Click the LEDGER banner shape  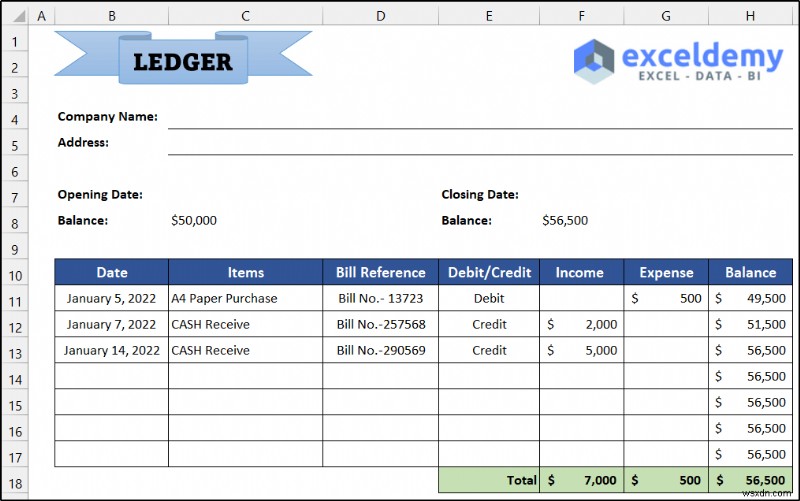click(x=183, y=58)
